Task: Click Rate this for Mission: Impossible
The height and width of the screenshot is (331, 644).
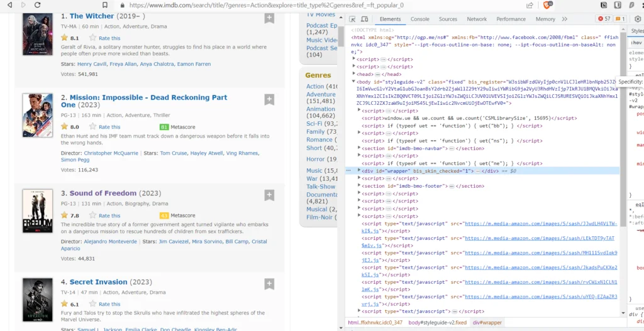Action: click(x=109, y=127)
